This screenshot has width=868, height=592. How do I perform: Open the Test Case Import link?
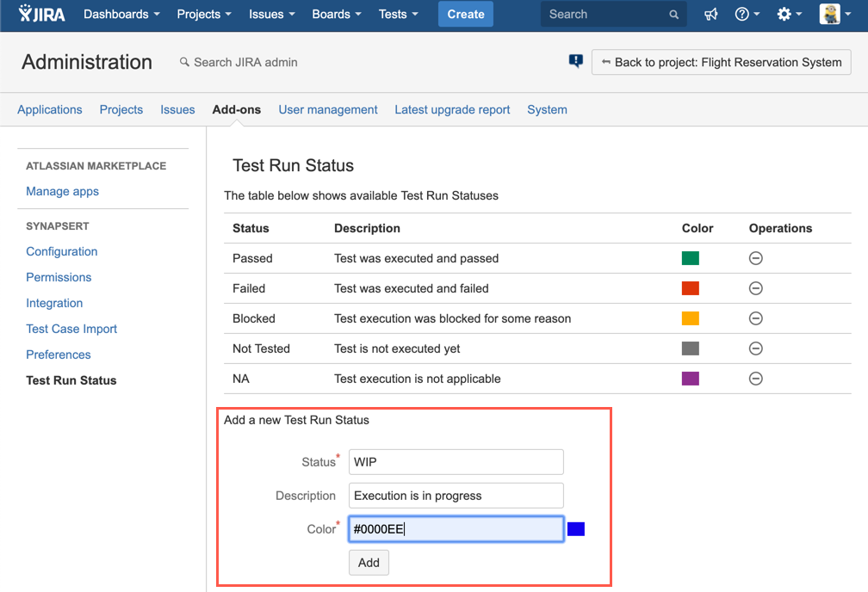point(71,329)
